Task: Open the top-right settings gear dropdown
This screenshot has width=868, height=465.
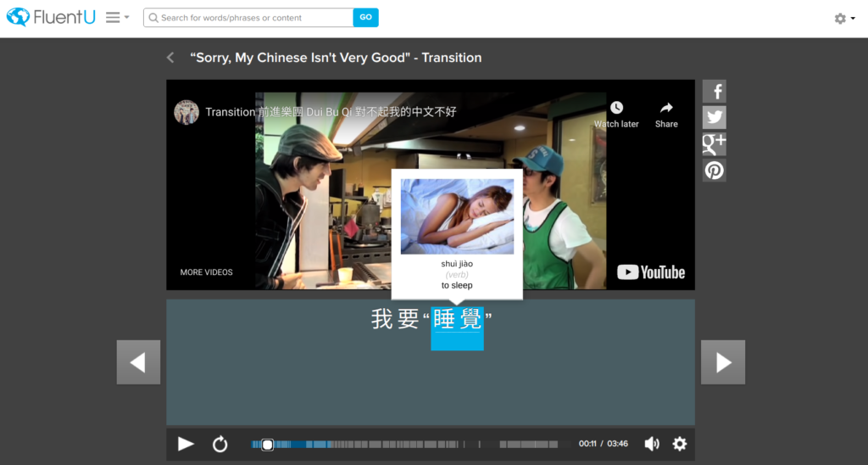Action: coord(844,19)
